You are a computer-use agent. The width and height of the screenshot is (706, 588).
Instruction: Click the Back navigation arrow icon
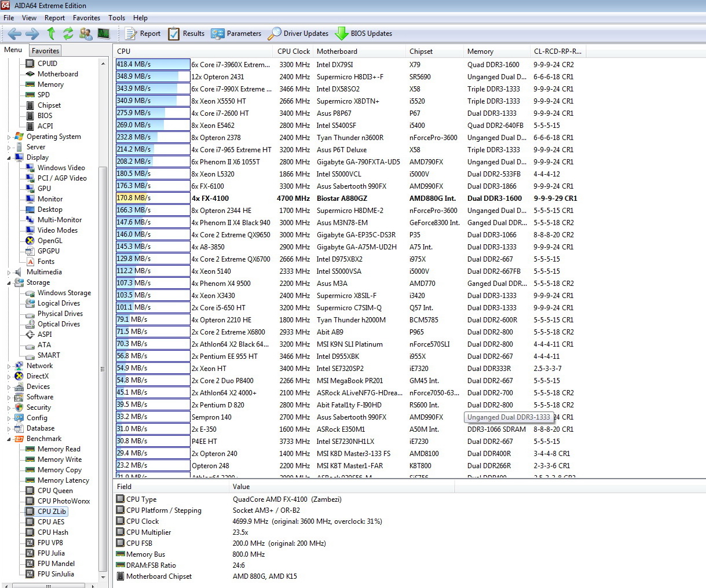coord(14,34)
